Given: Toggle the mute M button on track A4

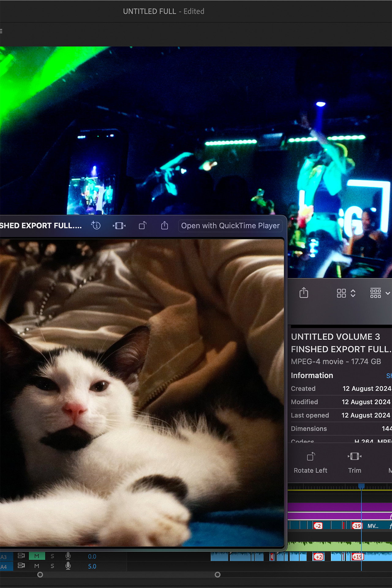Looking at the screenshot, I should [x=37, y=566].
